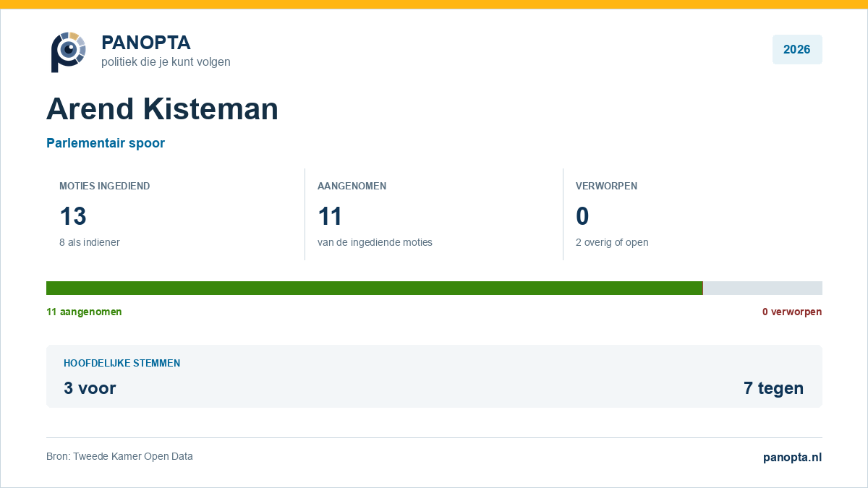The width and height of the screenshot is (868, 488).
Task: Click the '3 voor' vote count
Action: point(90,388)
